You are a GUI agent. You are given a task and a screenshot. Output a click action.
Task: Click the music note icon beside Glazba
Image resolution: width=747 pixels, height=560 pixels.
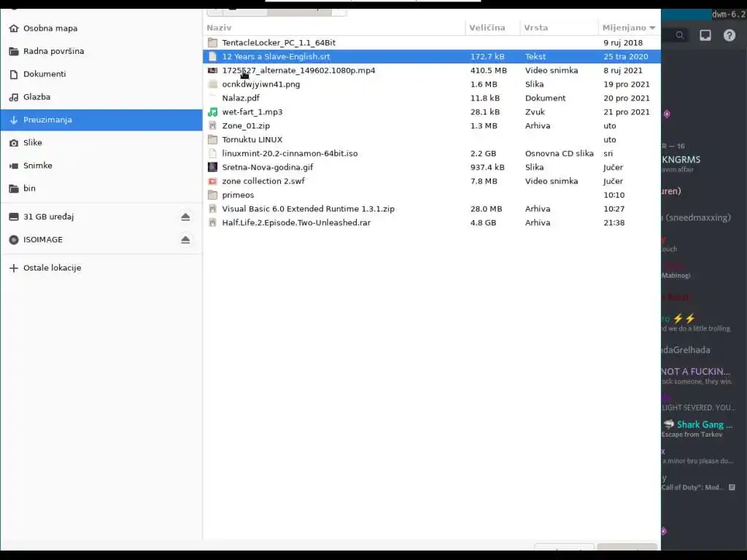(14, 97)
